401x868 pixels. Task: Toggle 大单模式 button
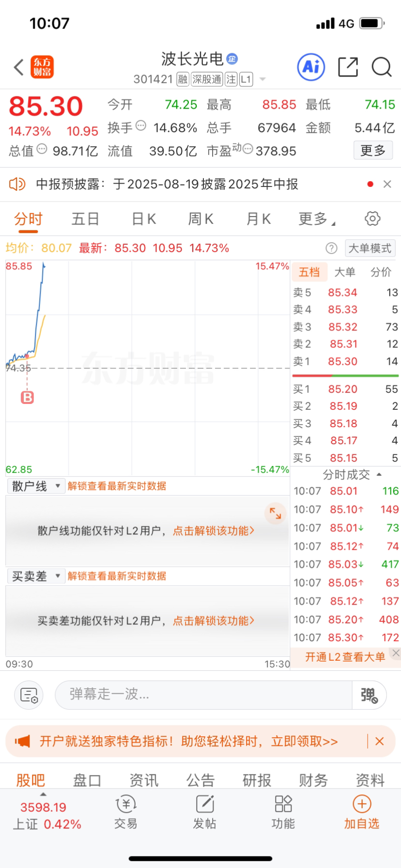click(370, 248)
